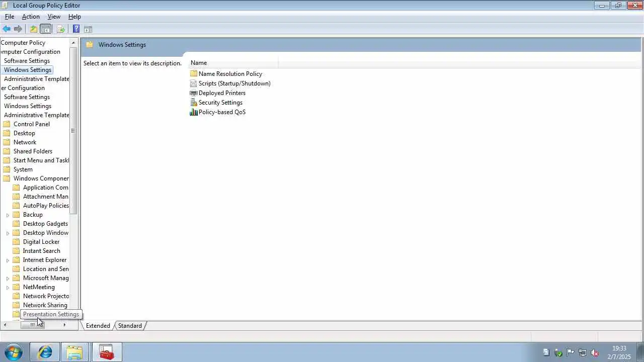Open Help via blue question mark icon
Image resolution: width=644 pixels, height=362 pixels.
pos(76,29)
